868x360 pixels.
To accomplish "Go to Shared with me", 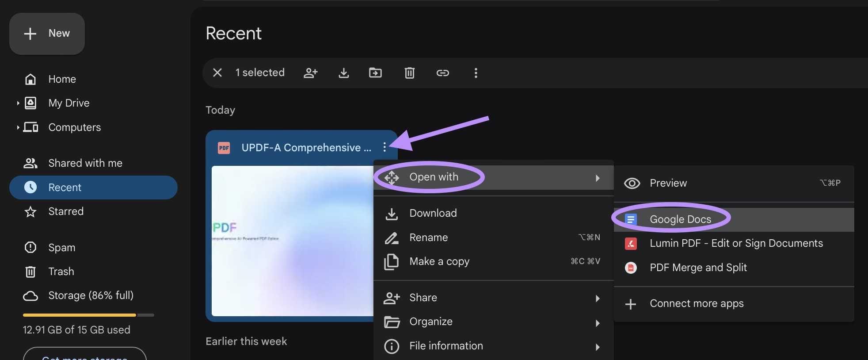I will [85, 163].
